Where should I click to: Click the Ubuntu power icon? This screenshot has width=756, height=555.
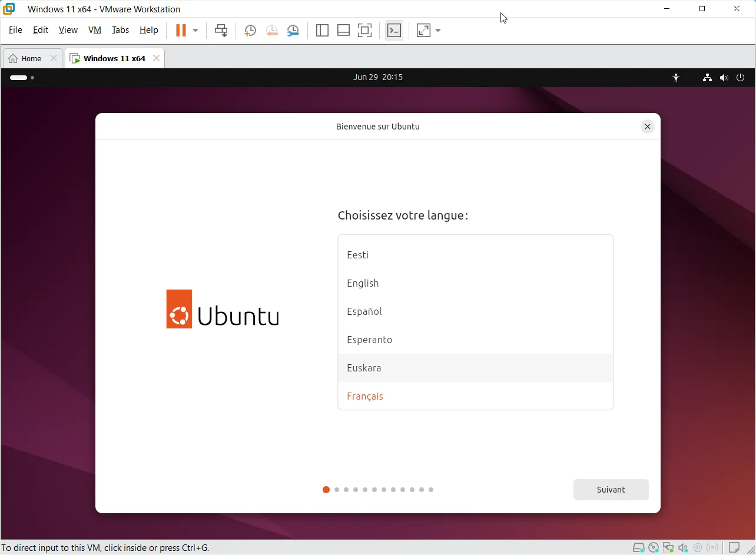pos(741,77)
